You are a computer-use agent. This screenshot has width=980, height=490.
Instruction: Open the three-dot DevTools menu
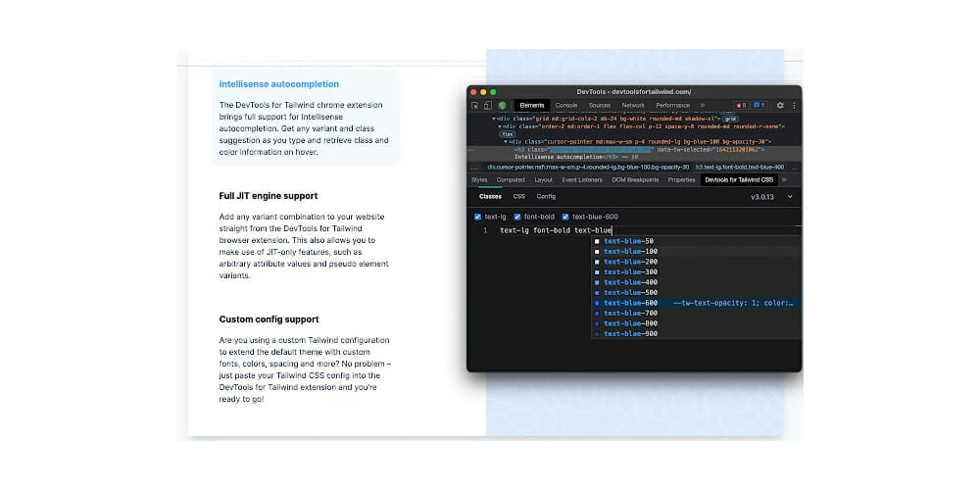tap(795, 106)
